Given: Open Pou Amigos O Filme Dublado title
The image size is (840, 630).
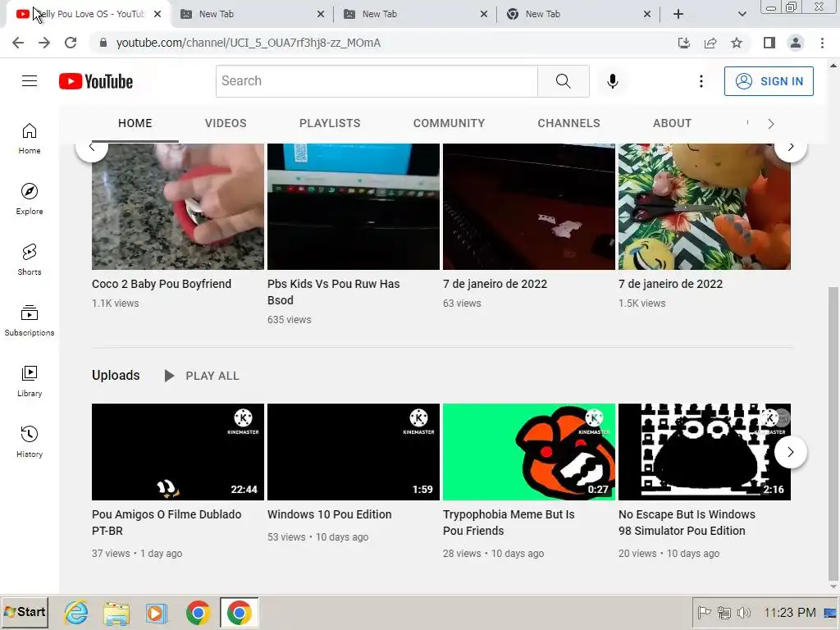Looking at the screenshot, I should (167, 523).
